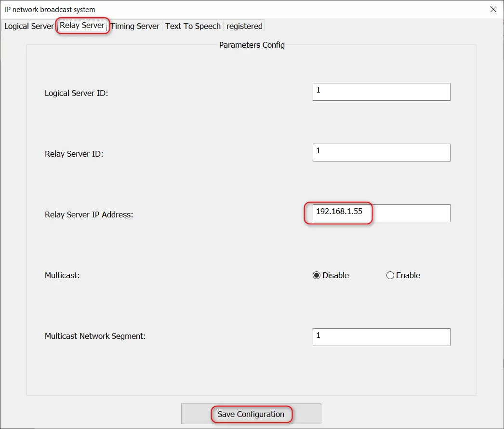Click the Logical Server ID input field
Screen dimensions: 504x429
381,92
